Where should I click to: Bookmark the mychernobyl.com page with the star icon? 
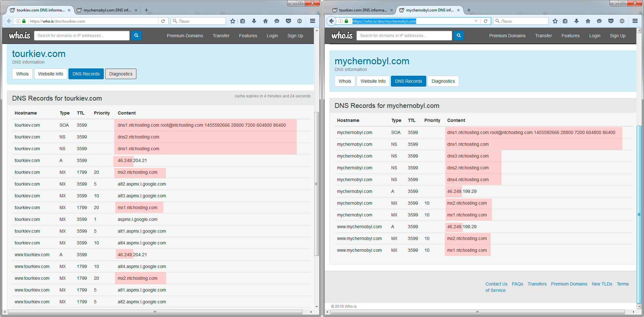click(555, 21)
